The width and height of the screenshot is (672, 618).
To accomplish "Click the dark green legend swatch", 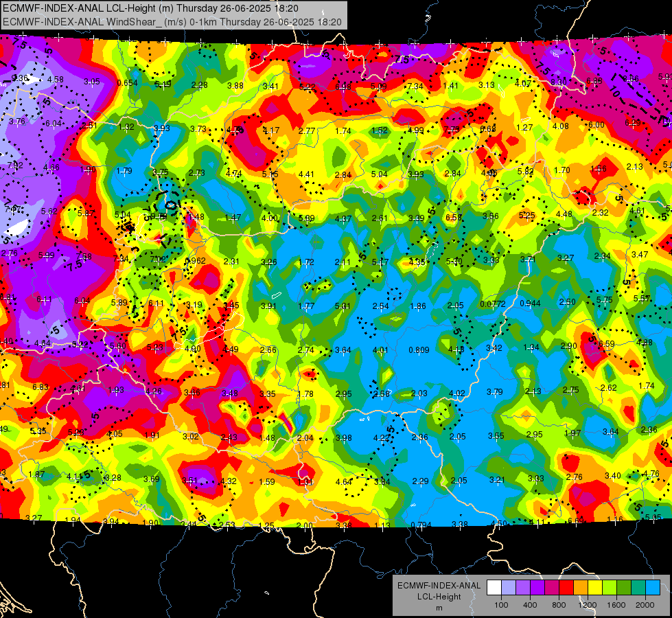I will (623, 588).
